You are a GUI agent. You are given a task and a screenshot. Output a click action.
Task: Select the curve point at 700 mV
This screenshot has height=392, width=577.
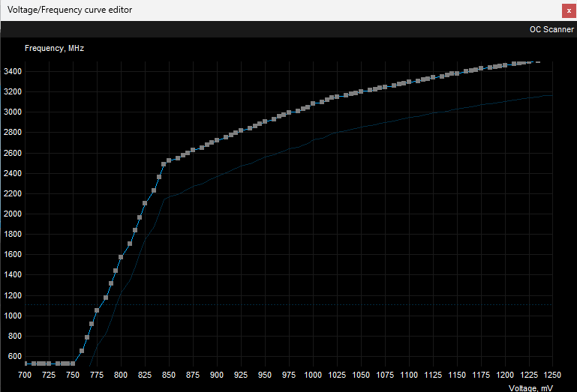[26, 364]
